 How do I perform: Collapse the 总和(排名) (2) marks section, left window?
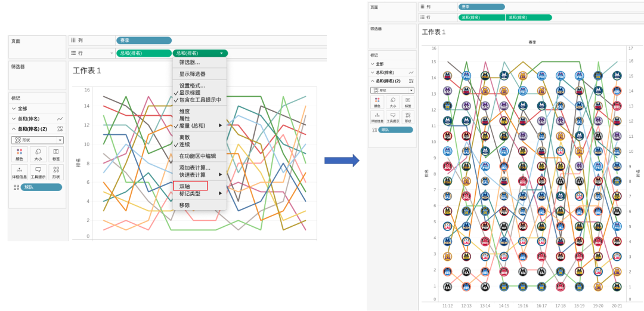click(x=14, y=129)
